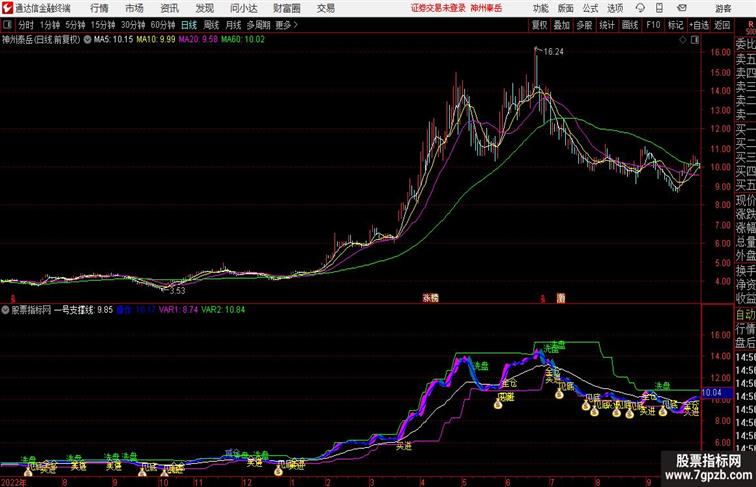Select the 月线 monthly period tab
This screenshot has width=756, height=487.
click(233, 25)
